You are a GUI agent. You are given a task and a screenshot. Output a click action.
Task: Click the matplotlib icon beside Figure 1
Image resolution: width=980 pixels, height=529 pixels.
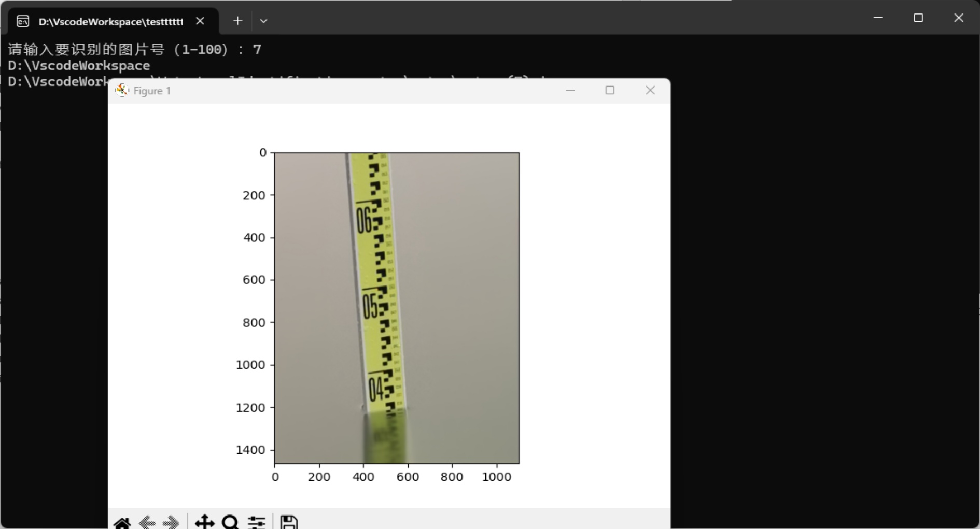[x=122, y=90]
